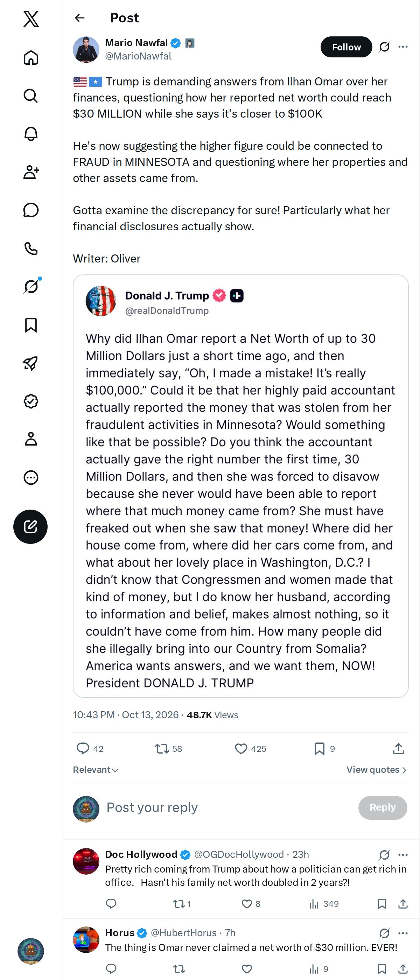
Task: Open More menu in left sidebar
Action: pos(31,477)
